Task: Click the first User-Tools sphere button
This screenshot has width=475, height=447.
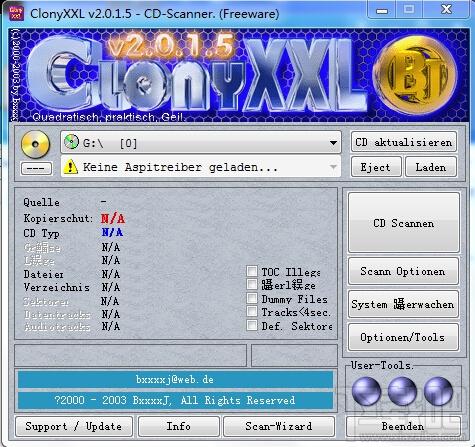Action: pos(366,391)
